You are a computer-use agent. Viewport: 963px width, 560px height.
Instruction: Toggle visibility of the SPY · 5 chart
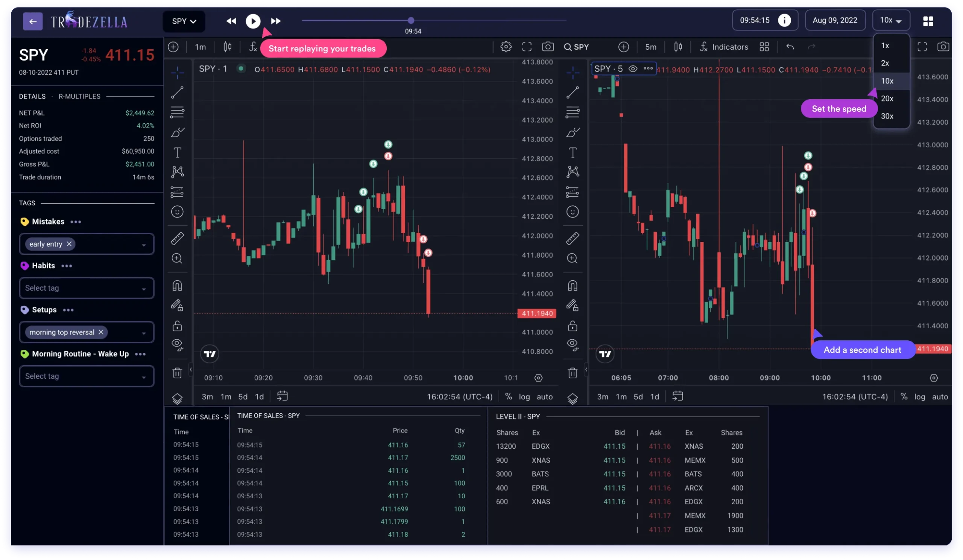click(x=633, y=69)
